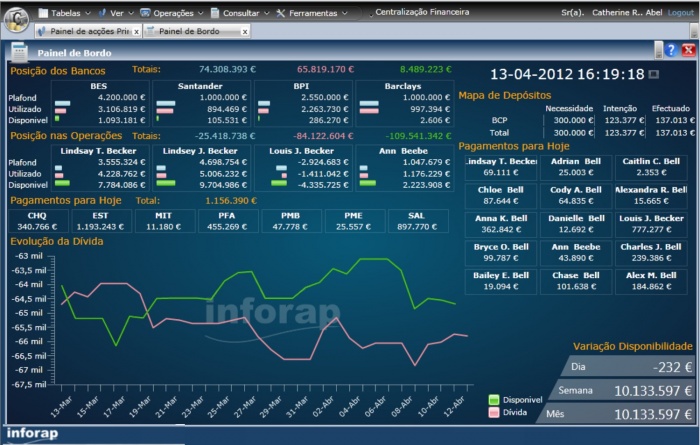Open the Ver menu

[x=118, y=13]
